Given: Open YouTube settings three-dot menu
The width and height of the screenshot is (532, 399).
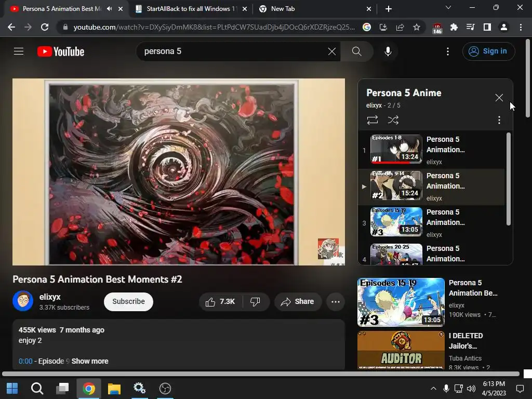Looking at the screenshot, I should 448,51.
